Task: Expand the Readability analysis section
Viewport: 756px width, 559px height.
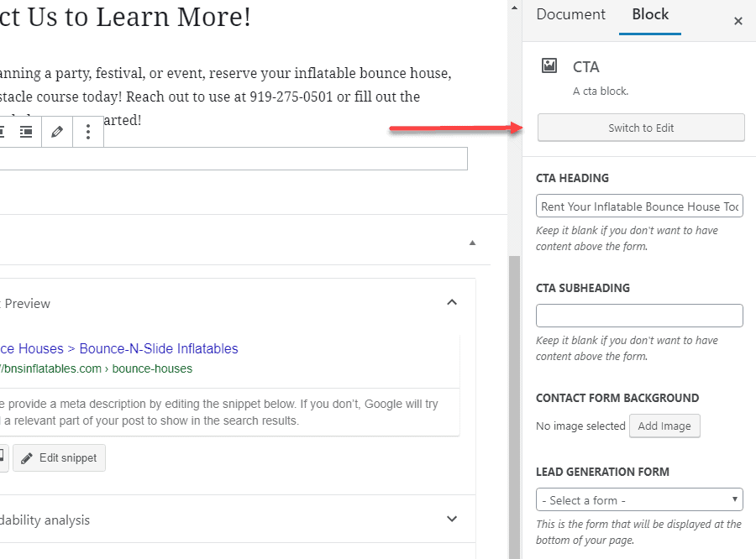Action: (x=452, y=520)
